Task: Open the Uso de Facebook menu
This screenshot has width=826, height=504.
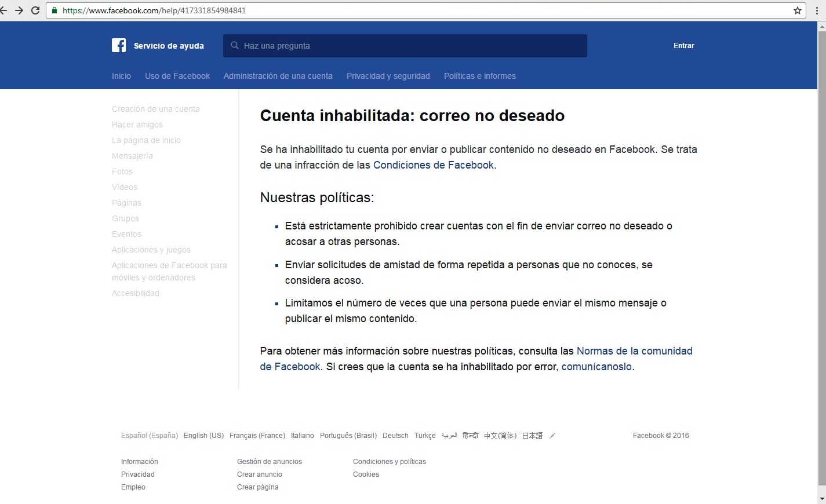Action: coord(177,76)
